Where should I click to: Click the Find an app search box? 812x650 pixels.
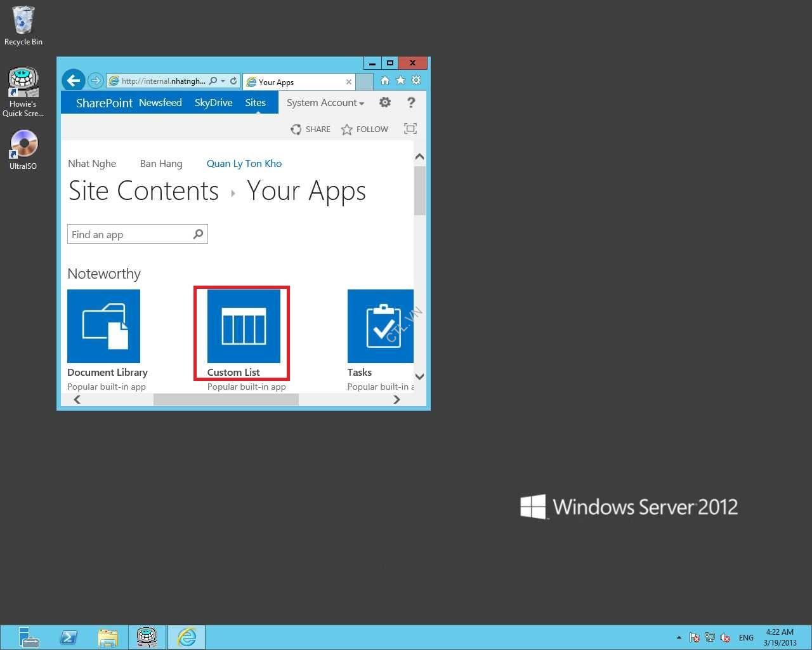130,234
